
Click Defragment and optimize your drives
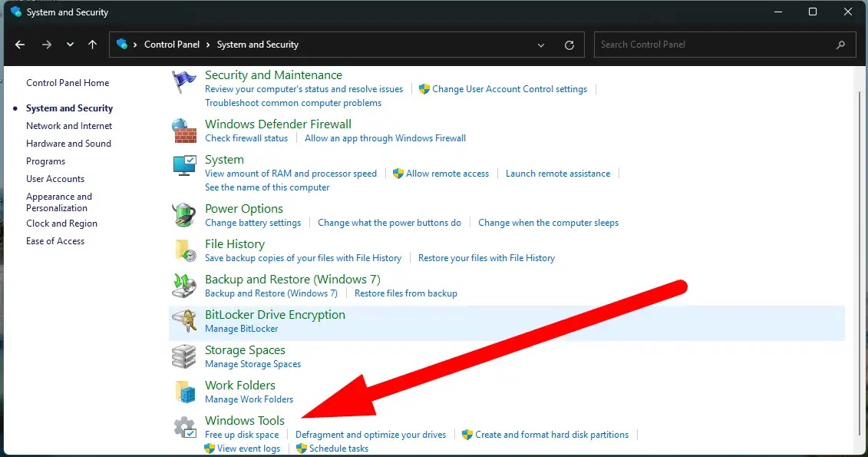pos(371,435)
